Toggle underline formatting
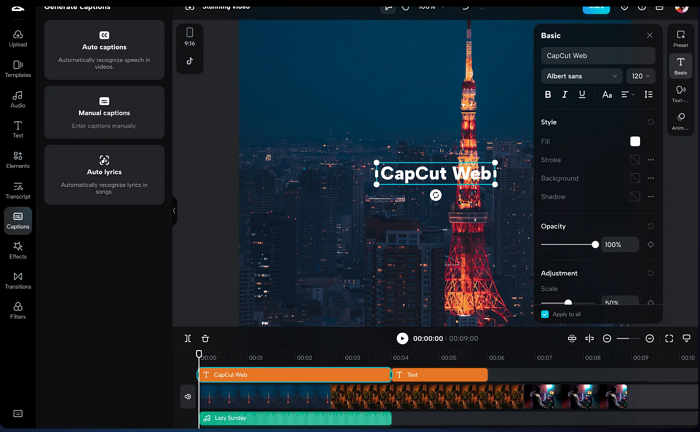This screenshot has width=700, height=432. click(x=582, y=95)
